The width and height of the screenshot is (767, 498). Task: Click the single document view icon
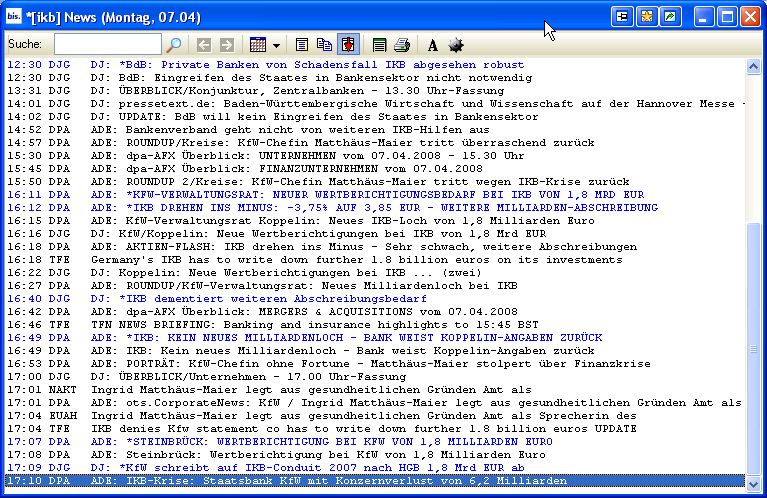click(x=302, y=45)
